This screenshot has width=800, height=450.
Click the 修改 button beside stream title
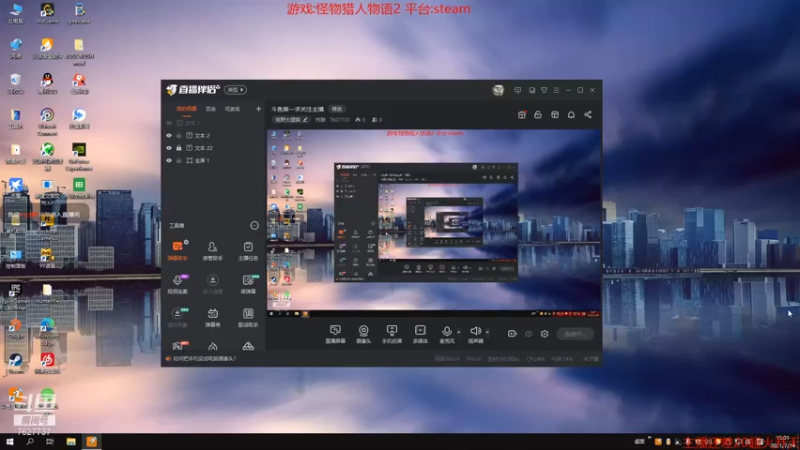[337, 109]
